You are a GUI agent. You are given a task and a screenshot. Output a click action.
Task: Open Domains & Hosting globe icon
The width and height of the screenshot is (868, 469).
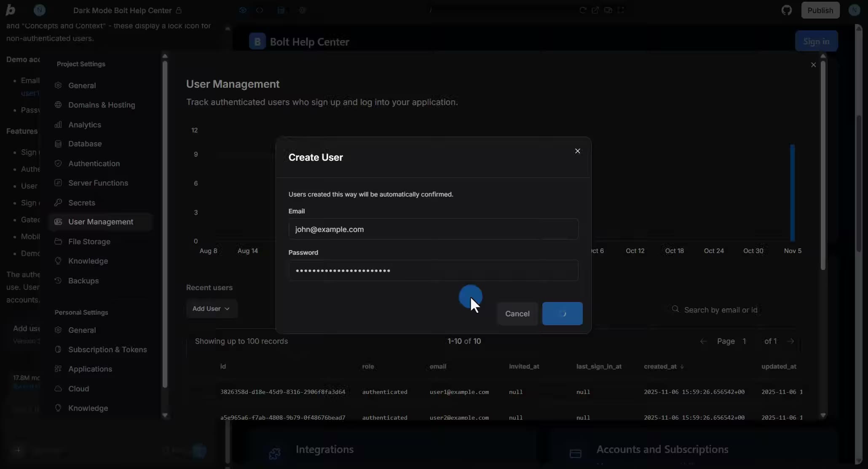pyautogui.click(x=58, y=105)
